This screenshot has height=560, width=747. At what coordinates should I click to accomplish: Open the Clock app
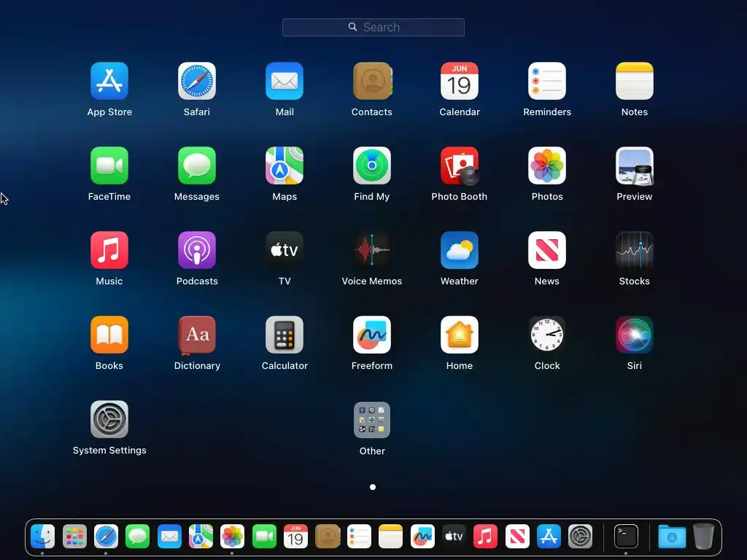547,335
